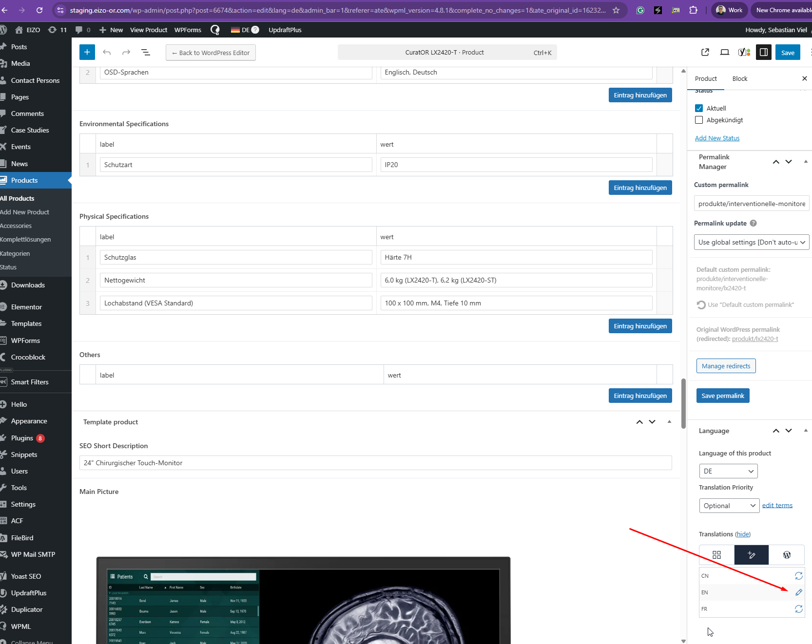Toggle the settings sidebar panel icon
This screenshot has width=812, height=644.
coord(764,52)
